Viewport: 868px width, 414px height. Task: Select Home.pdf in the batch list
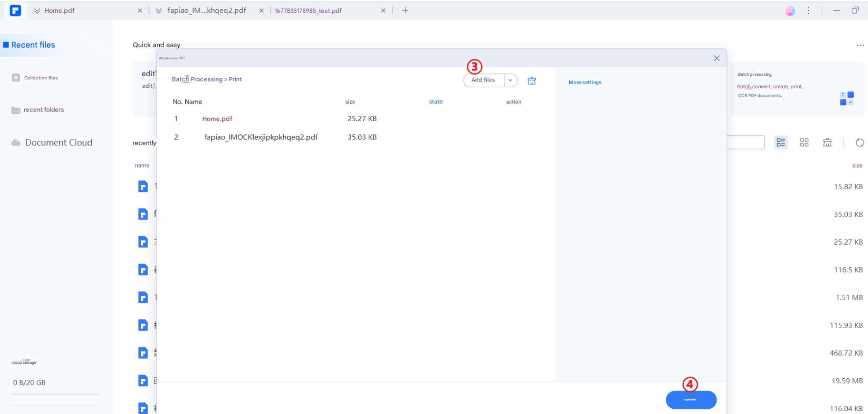pyautogui.click(x=217, y=119)
